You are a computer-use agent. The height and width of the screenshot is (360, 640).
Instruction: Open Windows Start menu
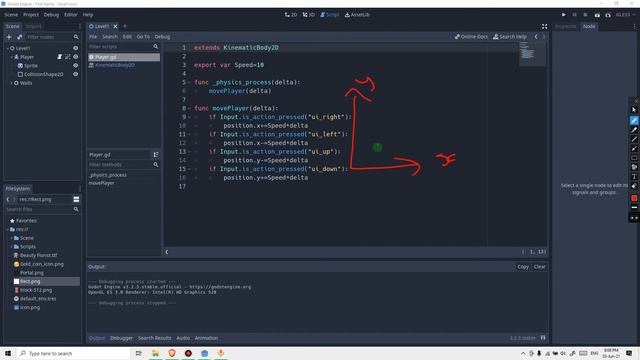tap(8, 353)
